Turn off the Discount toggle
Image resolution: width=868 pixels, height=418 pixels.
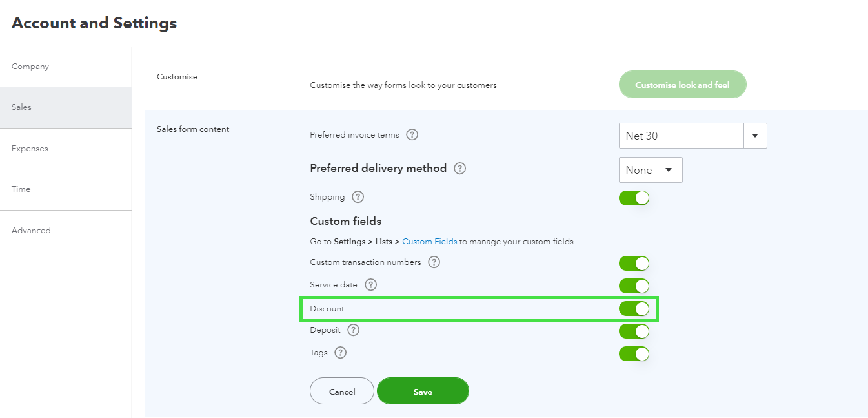[634, 309]
